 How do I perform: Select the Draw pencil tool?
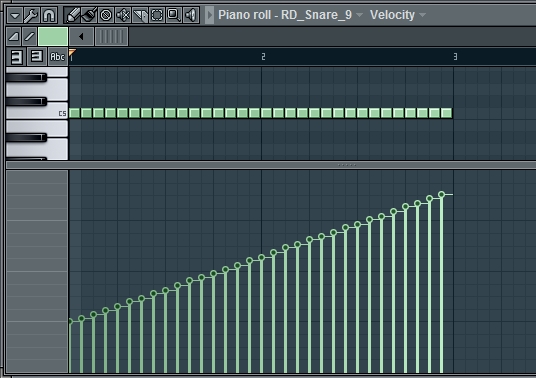click(x=72, y=15)
